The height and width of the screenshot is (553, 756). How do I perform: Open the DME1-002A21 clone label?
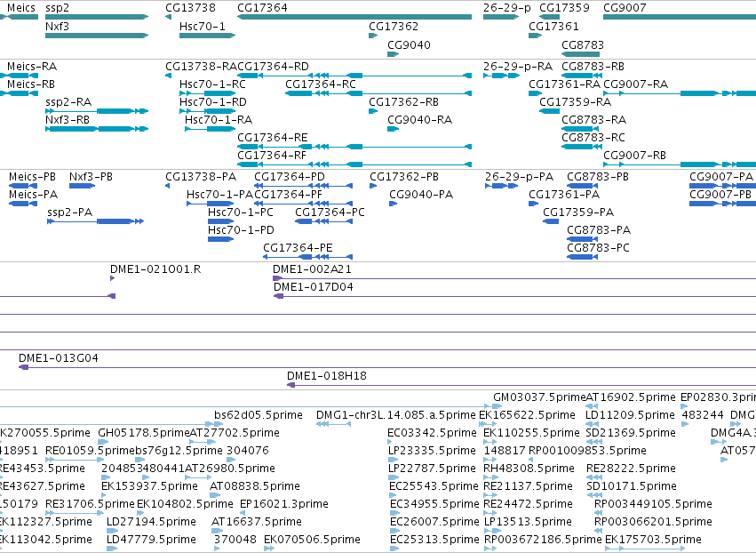313,269
